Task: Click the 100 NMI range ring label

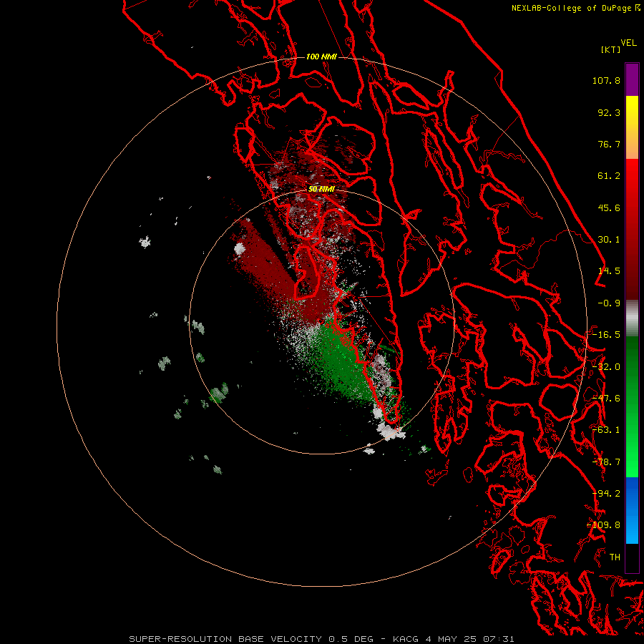Action: (x=321, y=57)
